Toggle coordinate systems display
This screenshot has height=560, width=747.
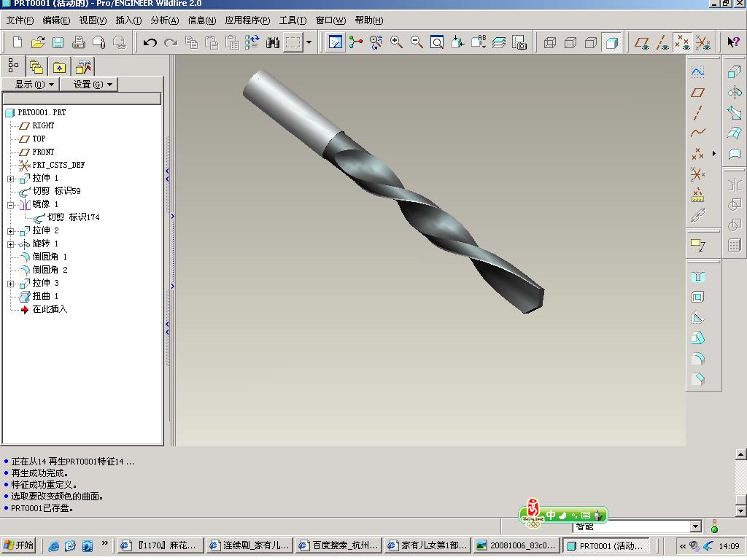[703, 43]
